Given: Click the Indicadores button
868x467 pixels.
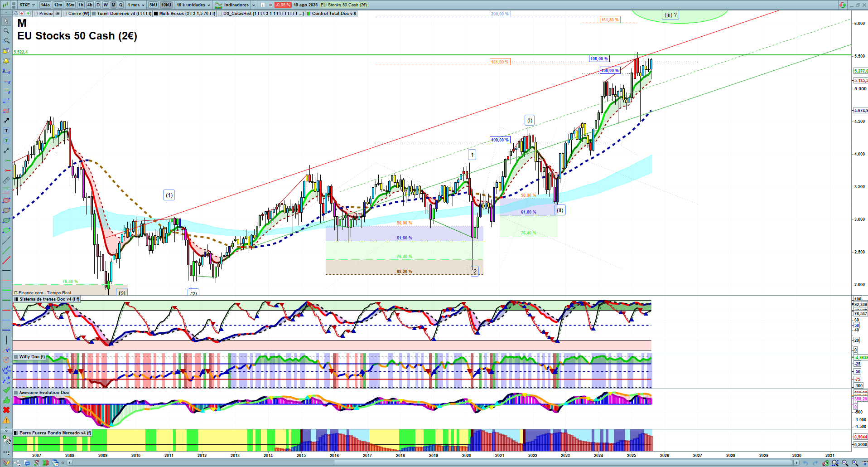Looking at the screenshot, I should point(232,5).
